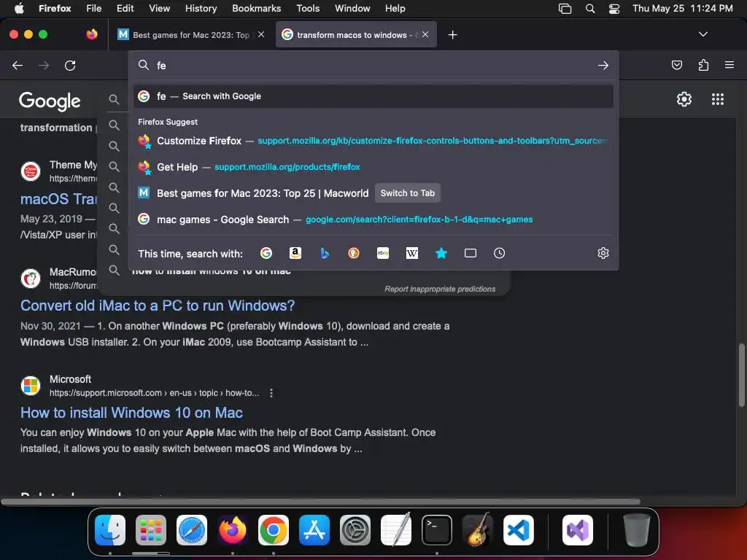Search this time with eBay

(383, 253)
